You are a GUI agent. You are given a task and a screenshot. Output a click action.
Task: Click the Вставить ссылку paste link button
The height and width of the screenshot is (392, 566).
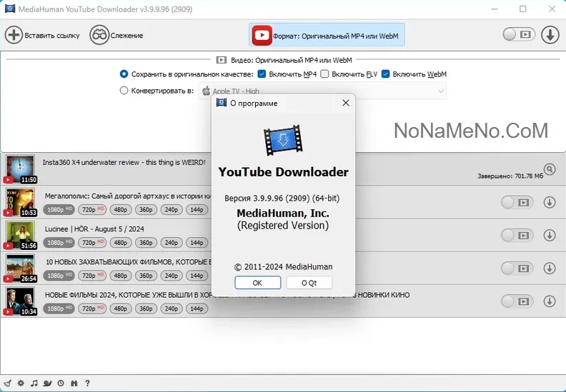(x=43, y=35)
